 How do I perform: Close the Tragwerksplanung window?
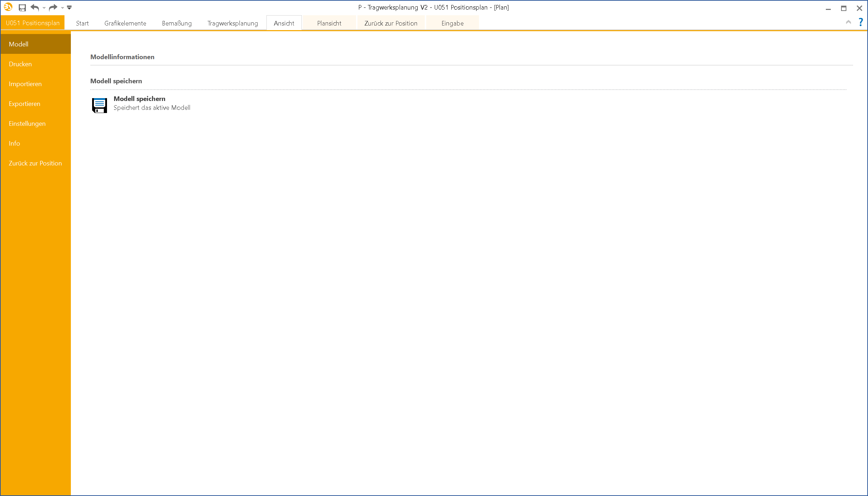pyautogui.click(x=859, y=8)
